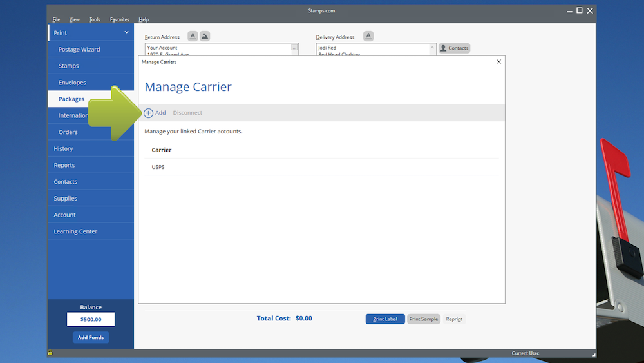The height and width of the screenshot is (363, 644).
Task: Select Postage Wizard in sidebar
Action: coord(79,50)
